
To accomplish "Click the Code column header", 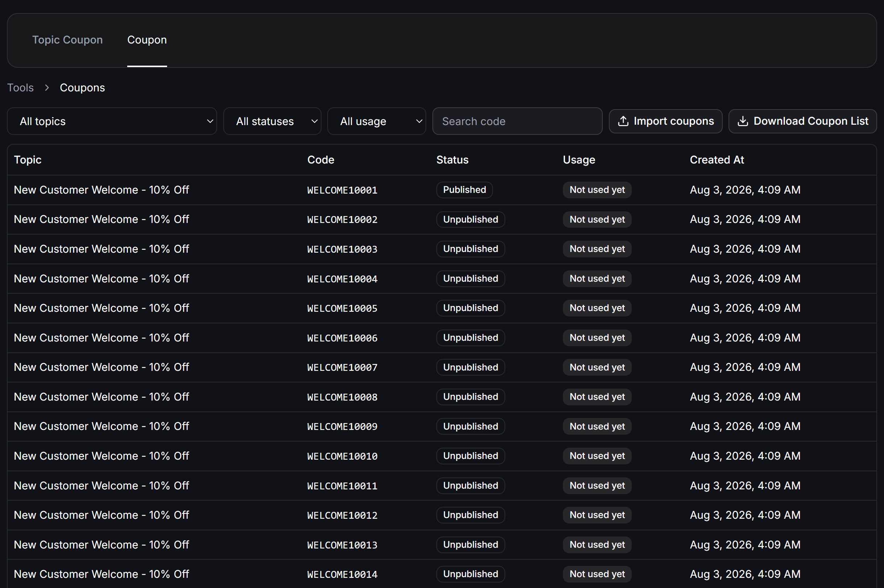I will (x=321, y=160).
